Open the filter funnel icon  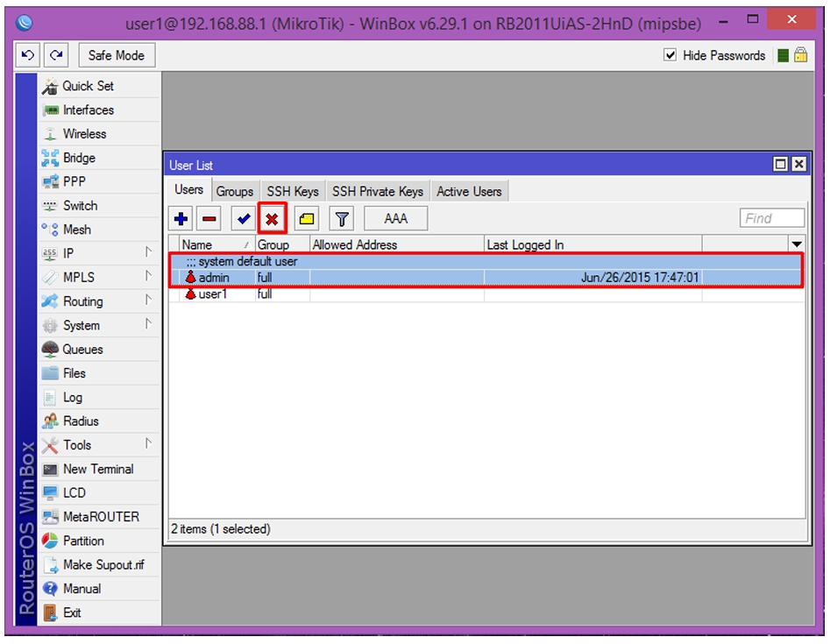point(342,218)
